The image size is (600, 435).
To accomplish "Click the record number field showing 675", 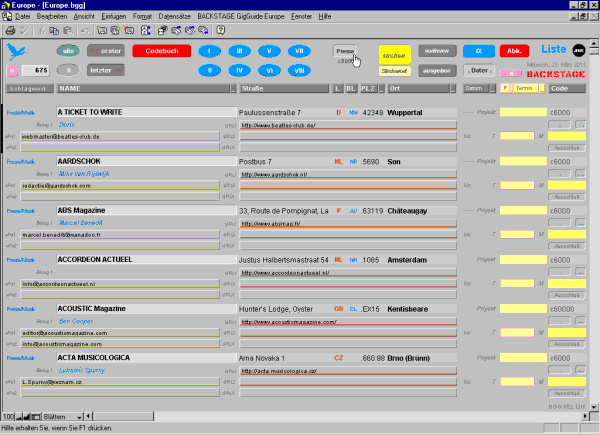I will (x=35, y=70).
